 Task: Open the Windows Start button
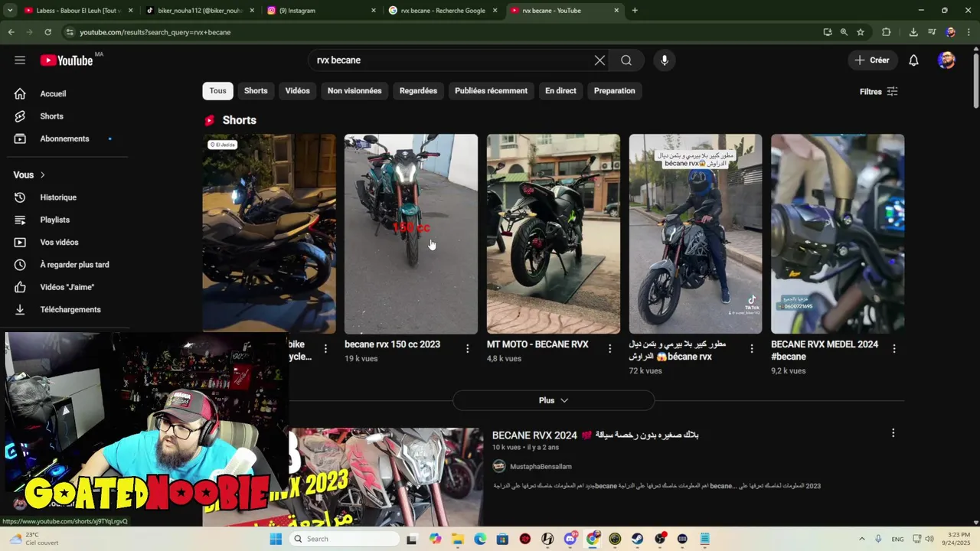276,539
